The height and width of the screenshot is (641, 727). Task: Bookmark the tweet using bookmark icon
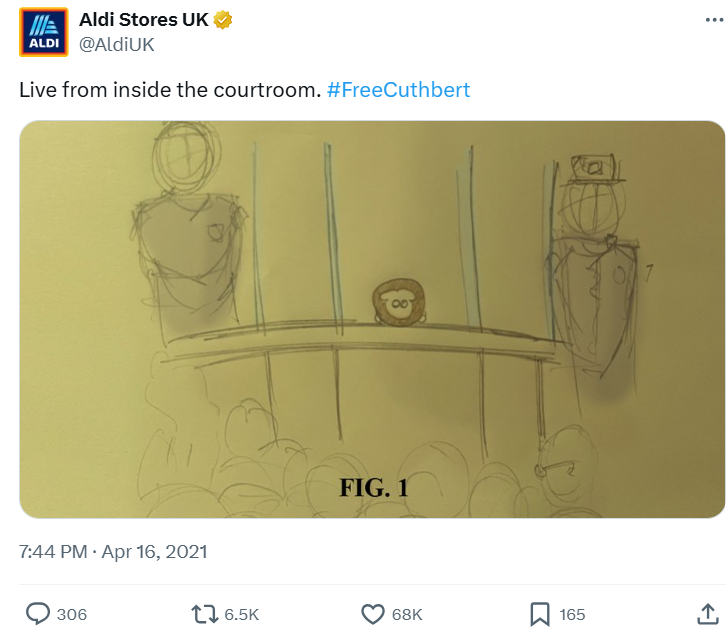tap(540, 614)
